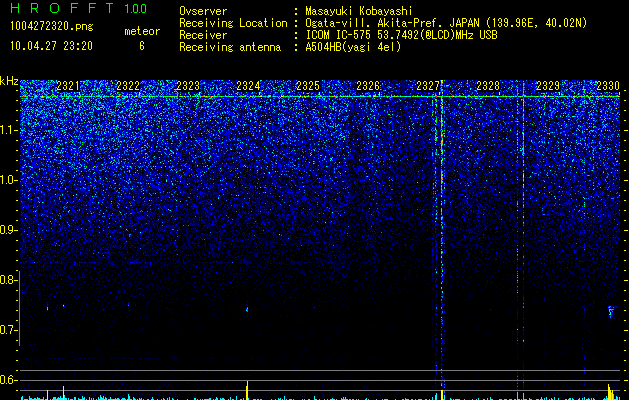Click the Receiving Location field label

coord(233,23)
